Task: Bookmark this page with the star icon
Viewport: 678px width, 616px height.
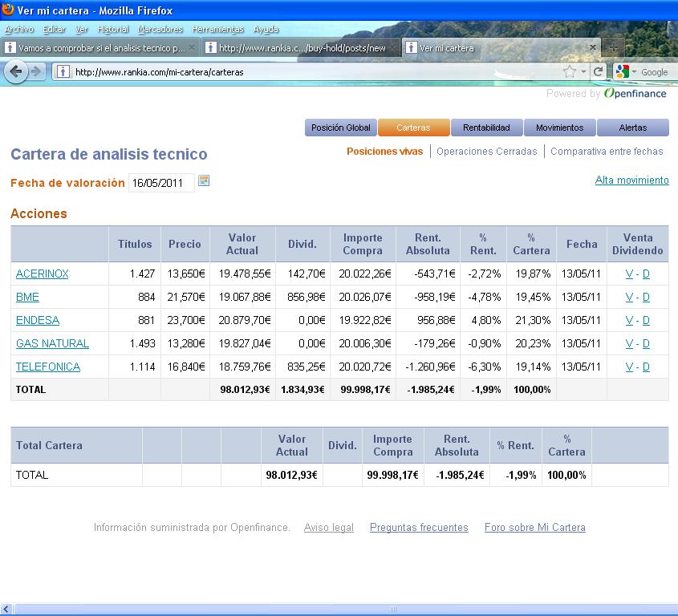Action: pos(570,71)
